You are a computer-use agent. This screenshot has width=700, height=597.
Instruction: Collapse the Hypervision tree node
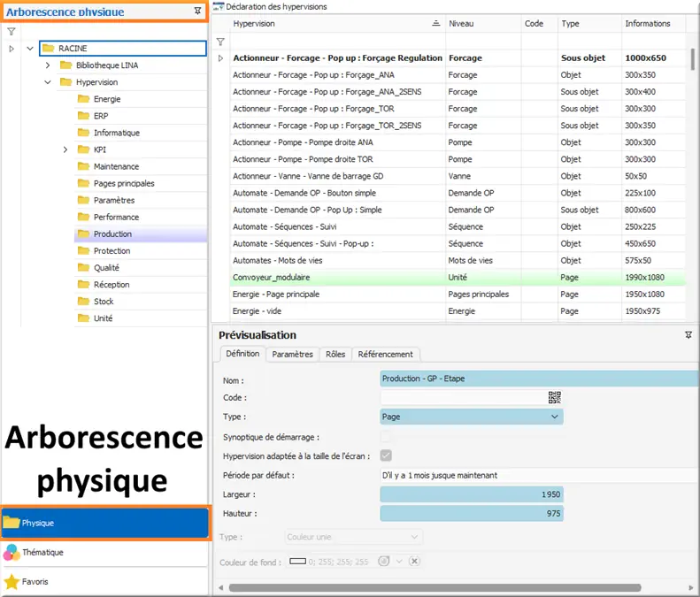pyautogui.click(x=48, y=82)
